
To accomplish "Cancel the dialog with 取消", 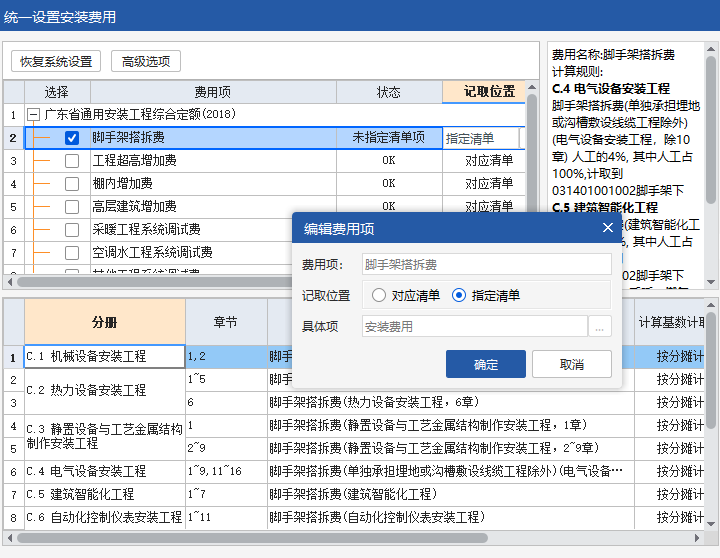I will tap(572, 364).
